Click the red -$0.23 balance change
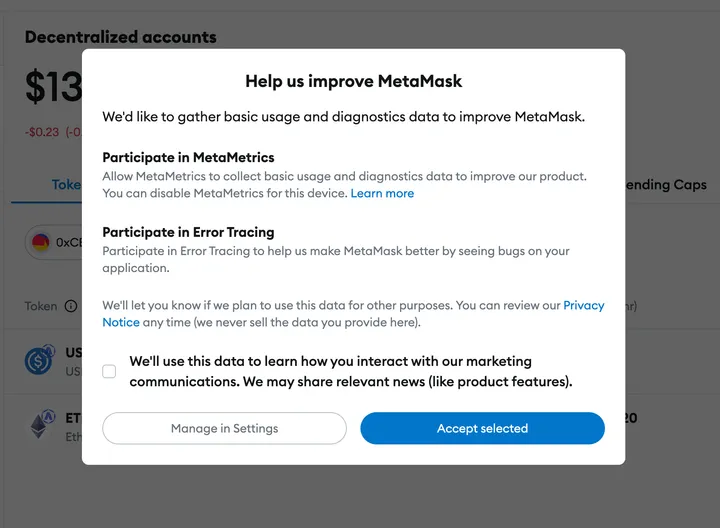This screenshot has width=720, height=528. [41, 131]
